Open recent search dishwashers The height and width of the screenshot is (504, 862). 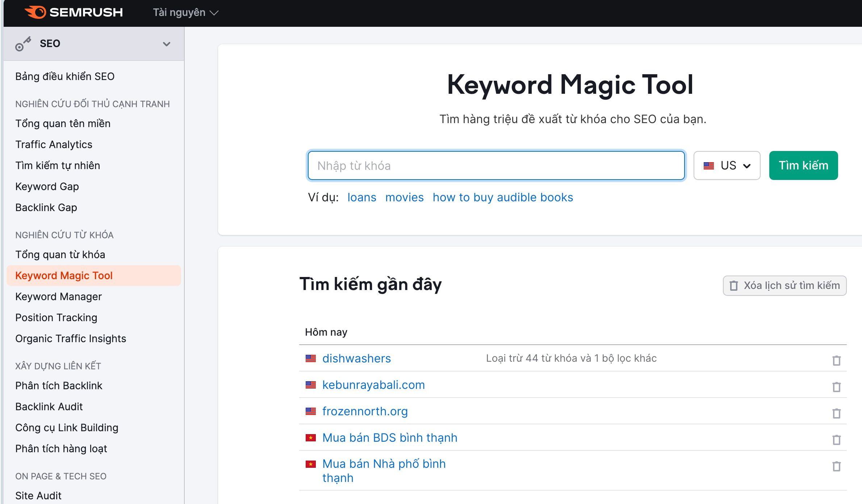(356, 358)
